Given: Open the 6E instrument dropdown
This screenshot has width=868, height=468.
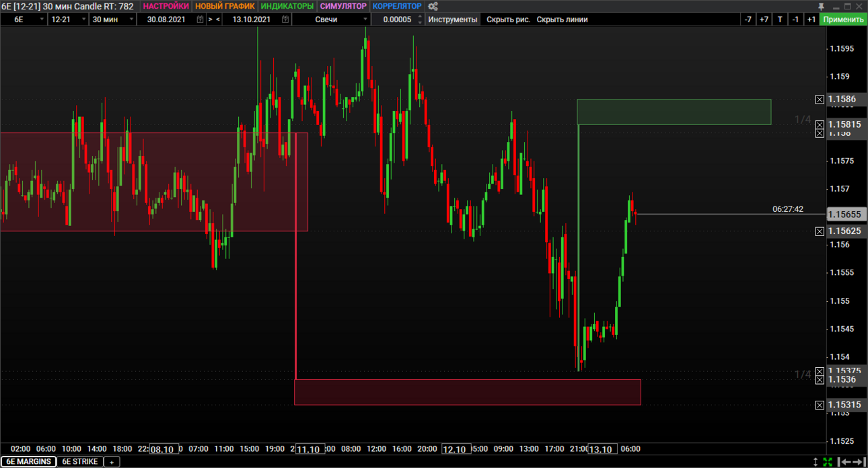Looking at the screenshot, I should click(x=23, y=19).
